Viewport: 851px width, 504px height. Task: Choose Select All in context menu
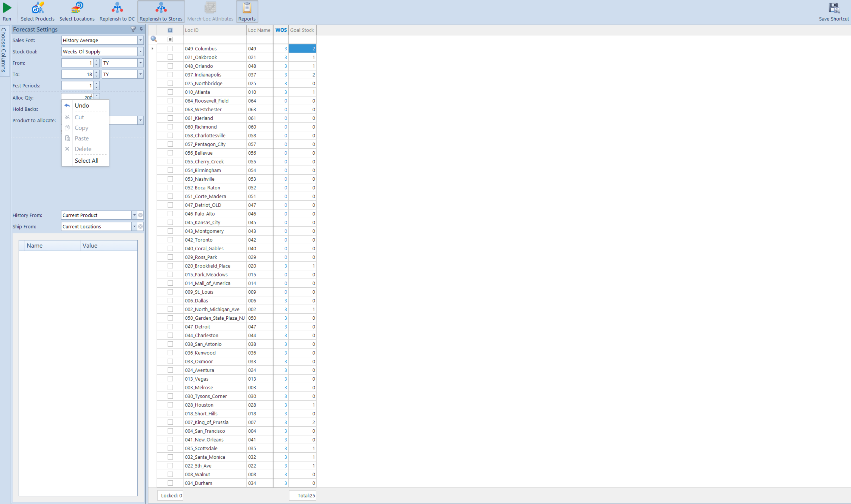point(86,161)
